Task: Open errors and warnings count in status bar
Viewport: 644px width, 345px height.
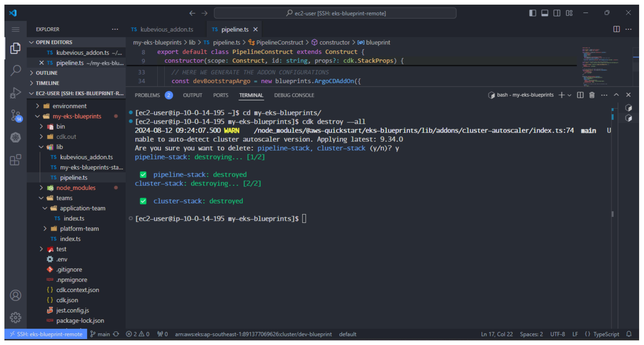Action: coord(138,334)
